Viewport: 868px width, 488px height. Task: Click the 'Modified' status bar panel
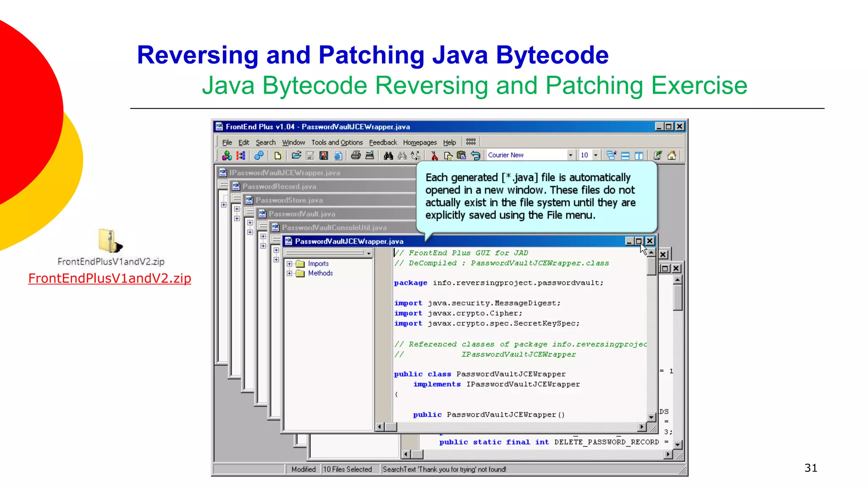tap(303, 469)
